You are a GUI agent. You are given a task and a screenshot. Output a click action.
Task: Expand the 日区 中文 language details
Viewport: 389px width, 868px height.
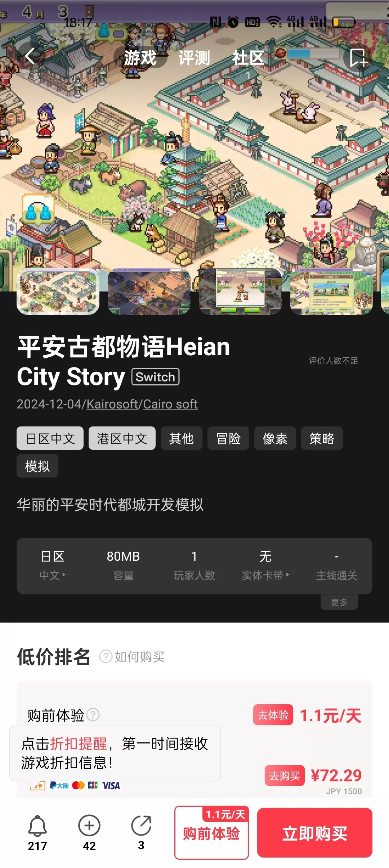coord(53,566)
